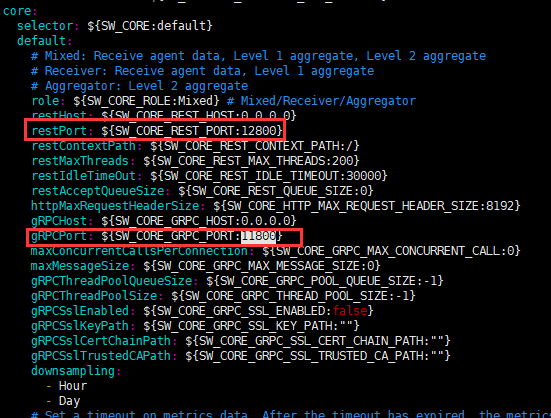
Task: Click the selector key under core
Action: pos(45,26)
